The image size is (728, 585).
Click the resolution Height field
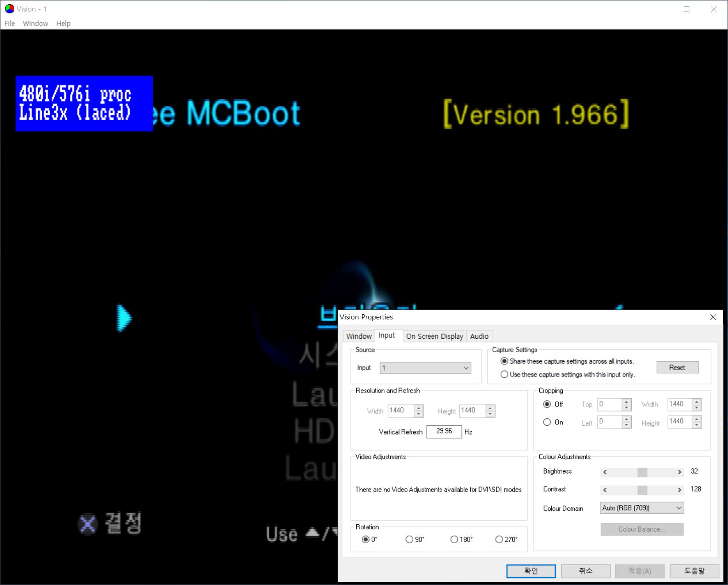coord(473,411)
